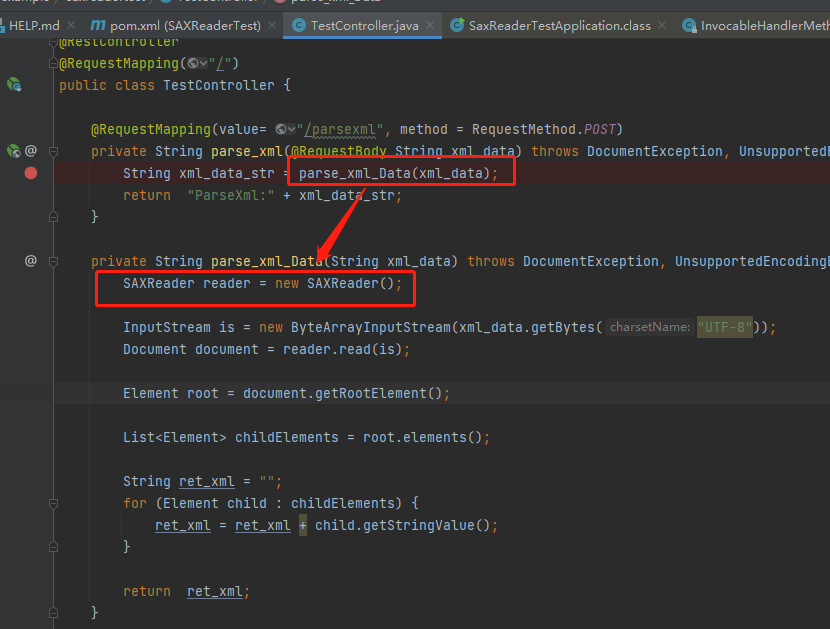Close the SaxReaderTestApplication.class tab
830x629 pixels.
tap(662, 25)
